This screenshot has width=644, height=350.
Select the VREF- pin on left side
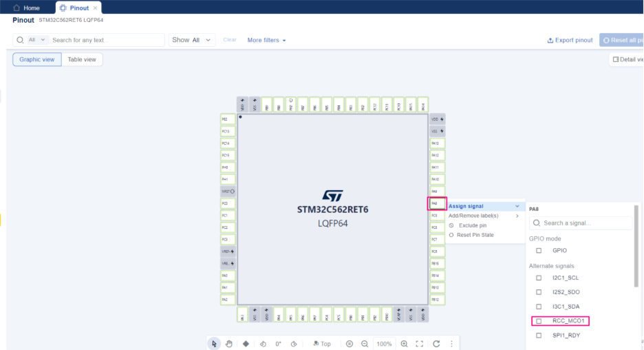pyautogui.click(x=228, y=251)
